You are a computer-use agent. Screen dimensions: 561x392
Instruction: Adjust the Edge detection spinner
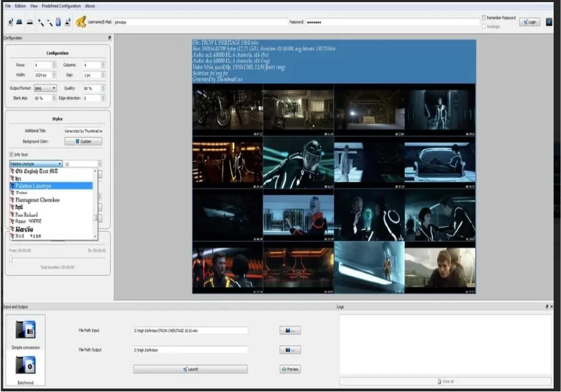[103, 98]
